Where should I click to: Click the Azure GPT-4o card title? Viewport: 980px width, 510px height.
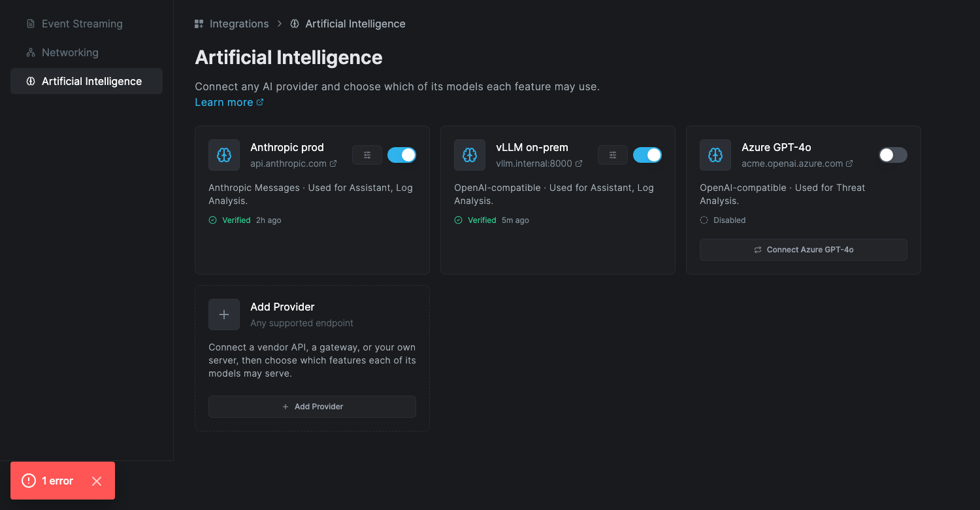777,148
